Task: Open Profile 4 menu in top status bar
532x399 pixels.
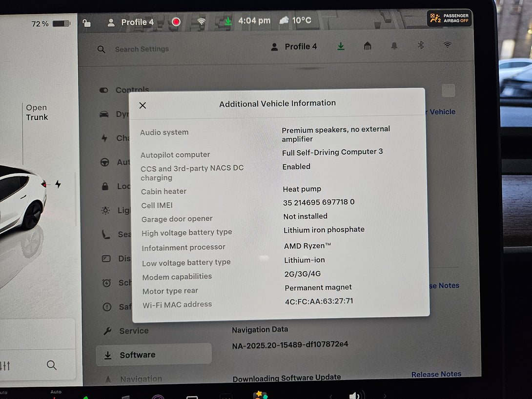Action: [131, 22]
